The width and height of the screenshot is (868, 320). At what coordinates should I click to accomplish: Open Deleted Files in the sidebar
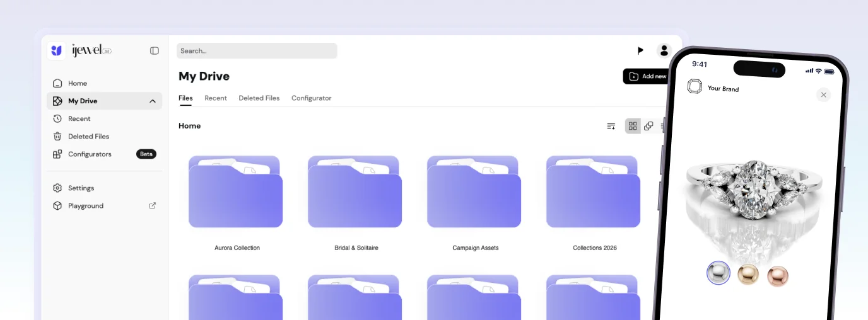click(x=104, y=136)
